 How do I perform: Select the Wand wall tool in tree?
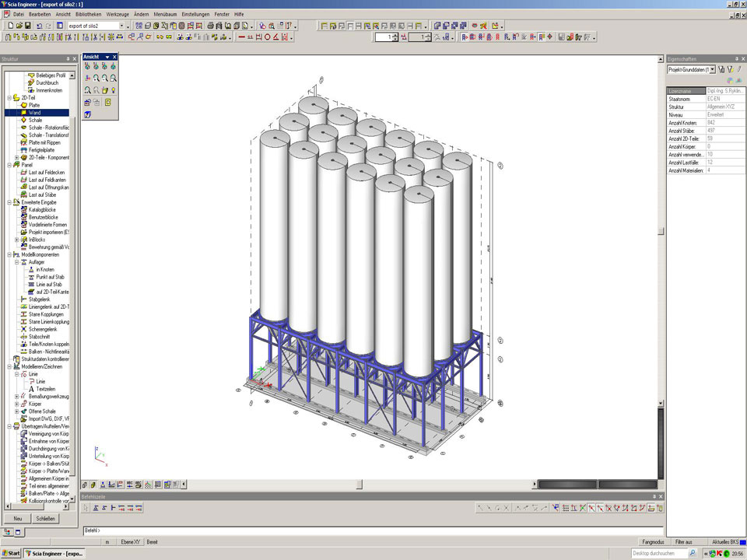[x=35, y=113]
